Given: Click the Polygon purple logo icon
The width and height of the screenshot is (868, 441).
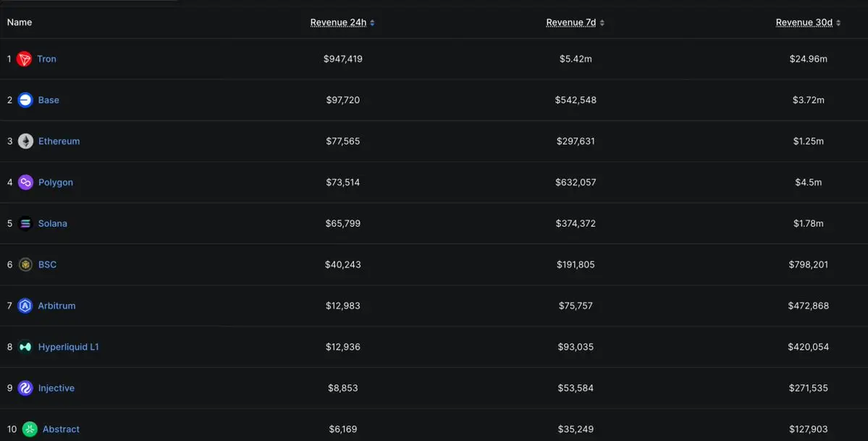Looking at the screenshot, I should [x=25, y=182].
